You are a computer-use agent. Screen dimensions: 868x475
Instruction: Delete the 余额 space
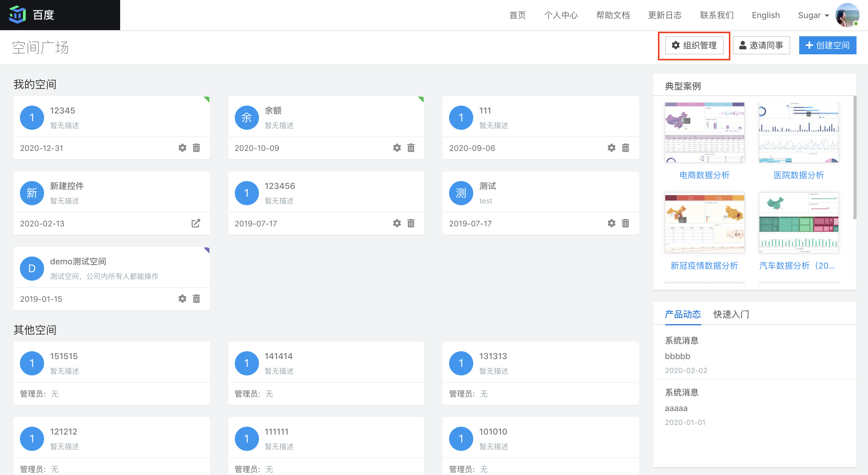[x=411, y=148]
